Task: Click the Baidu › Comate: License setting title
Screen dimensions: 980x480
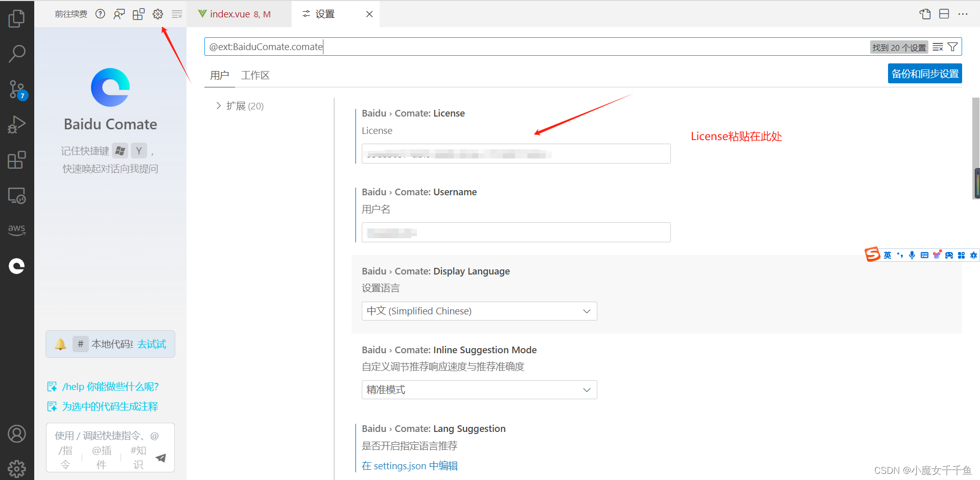Action: 413,113
